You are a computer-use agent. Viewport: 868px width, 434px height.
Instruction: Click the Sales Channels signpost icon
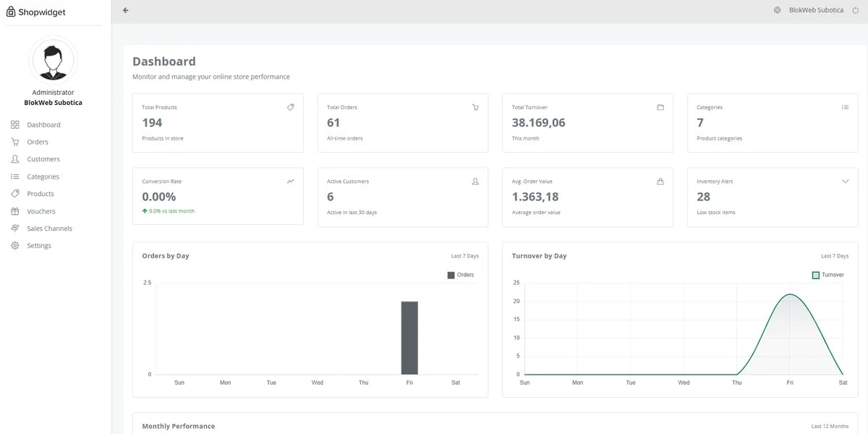(x=14, y=229)
